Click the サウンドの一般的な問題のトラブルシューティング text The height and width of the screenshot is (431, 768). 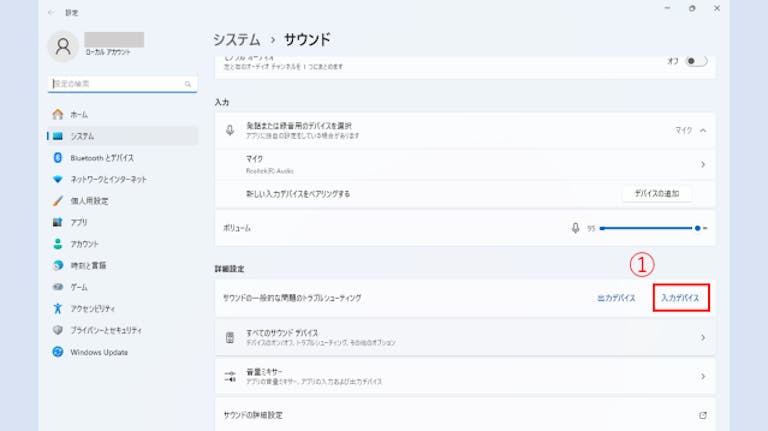(x=292, y=298)
